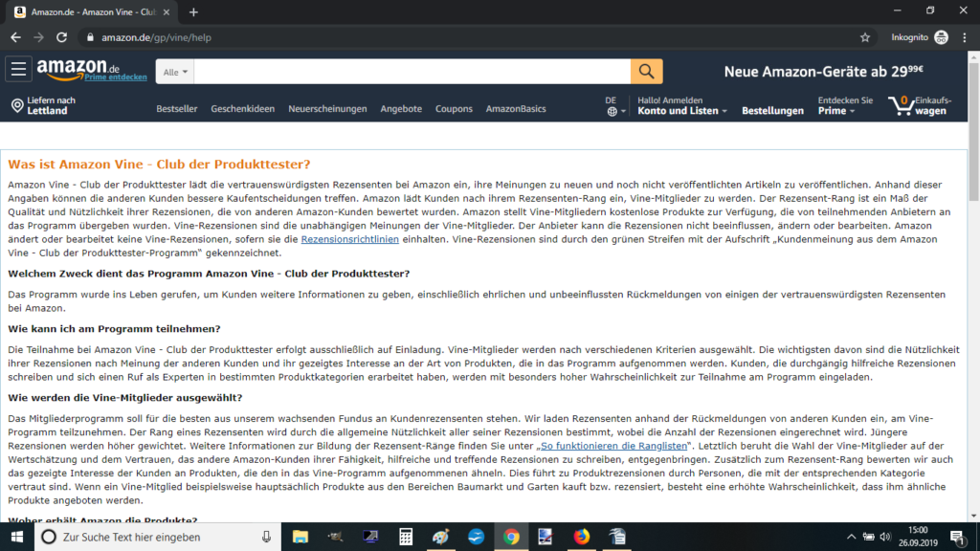Viewport: 980px width, 551px height.
Task: Navigate to AmazonBasics
Action: click(x=516, y=109)
